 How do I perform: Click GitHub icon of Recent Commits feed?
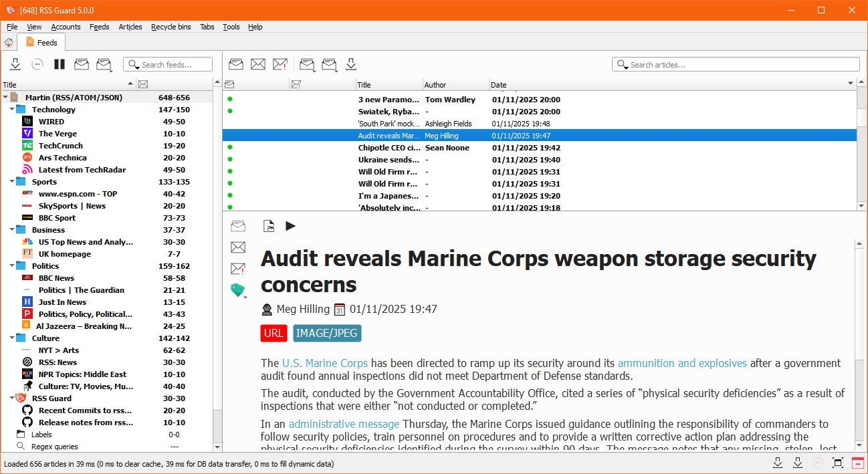(27, 410)
